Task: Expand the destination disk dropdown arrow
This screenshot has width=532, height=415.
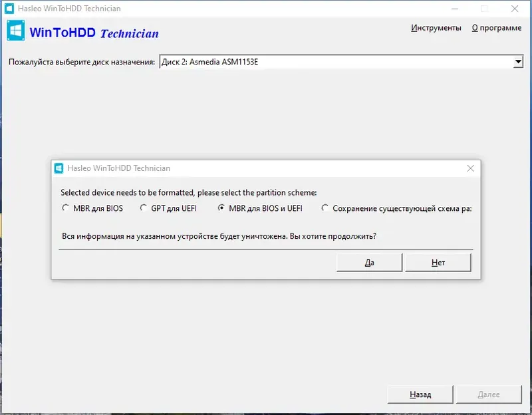Action: pos(518,62)
